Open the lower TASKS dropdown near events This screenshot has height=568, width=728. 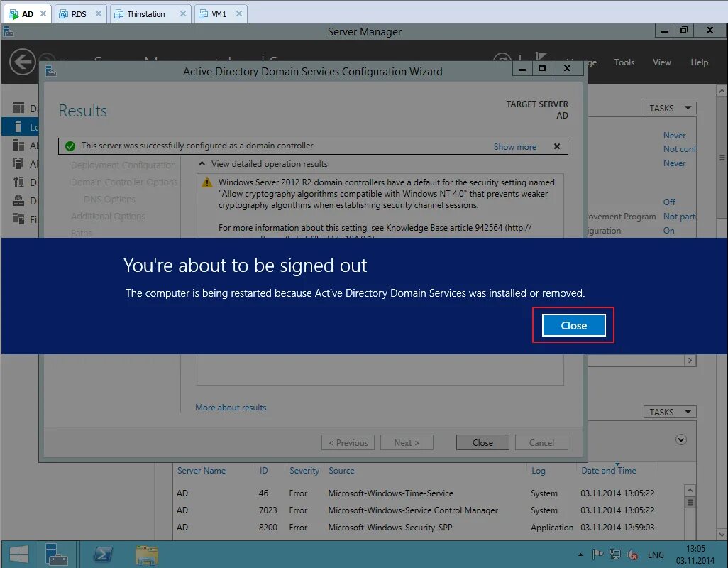pos(670,412)
